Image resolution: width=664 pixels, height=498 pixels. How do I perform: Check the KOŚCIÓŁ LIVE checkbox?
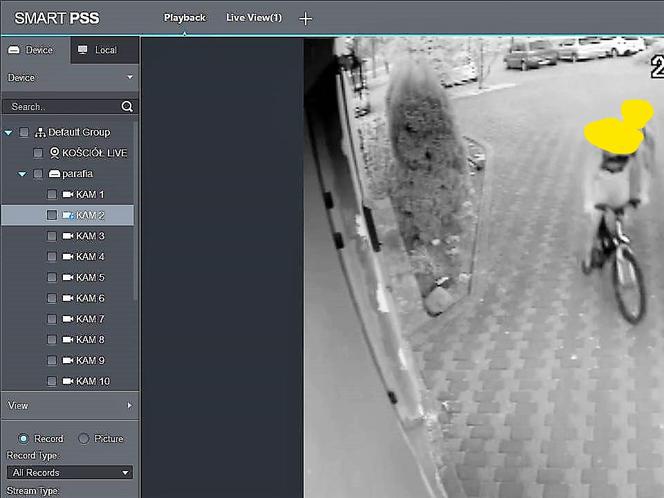coord(38,153)
